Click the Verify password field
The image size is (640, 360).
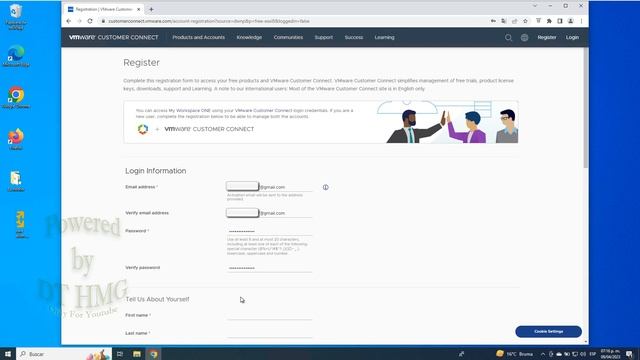point(269,268)
